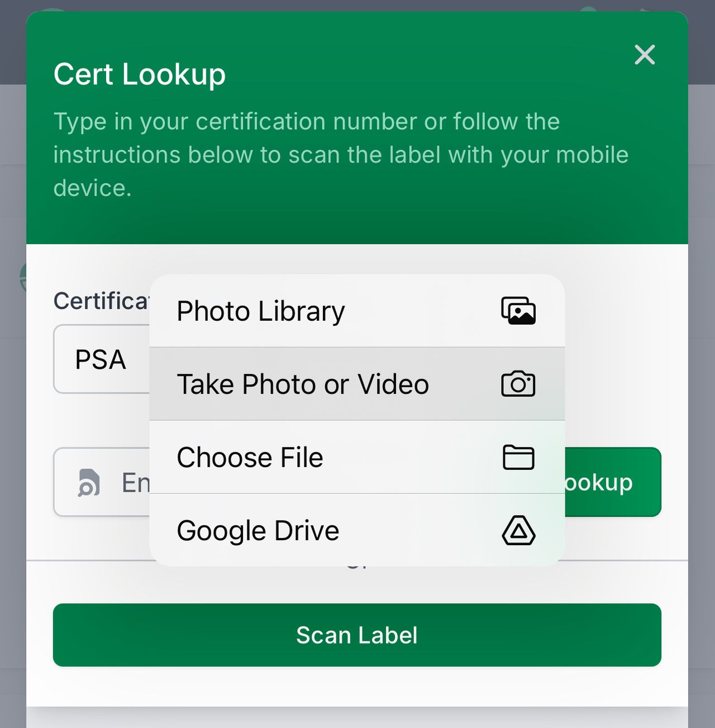
Task: Choose Take Photo or Video option
Action: [x=303, y=384]
